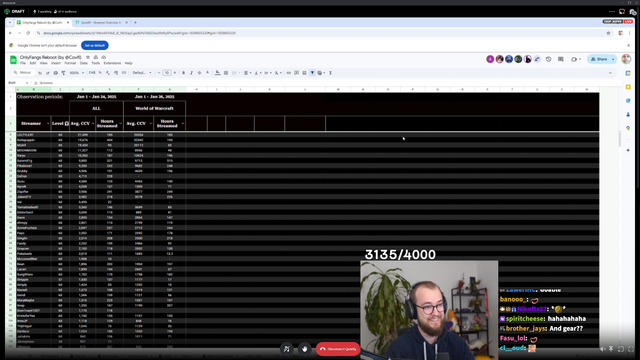
Task: Click the Menus search box
Action: (22, 73)
